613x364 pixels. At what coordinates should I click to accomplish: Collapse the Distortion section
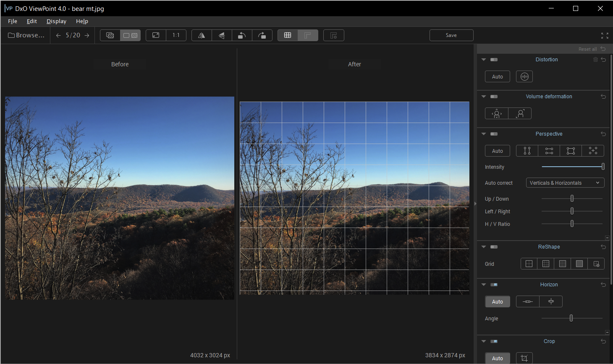tap(483, 60)
